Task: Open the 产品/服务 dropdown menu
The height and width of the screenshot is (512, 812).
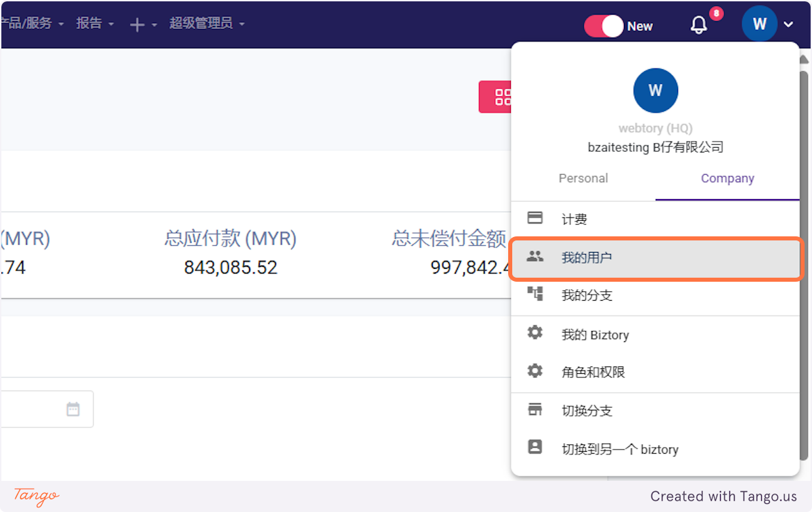Action: pos(31,23)
